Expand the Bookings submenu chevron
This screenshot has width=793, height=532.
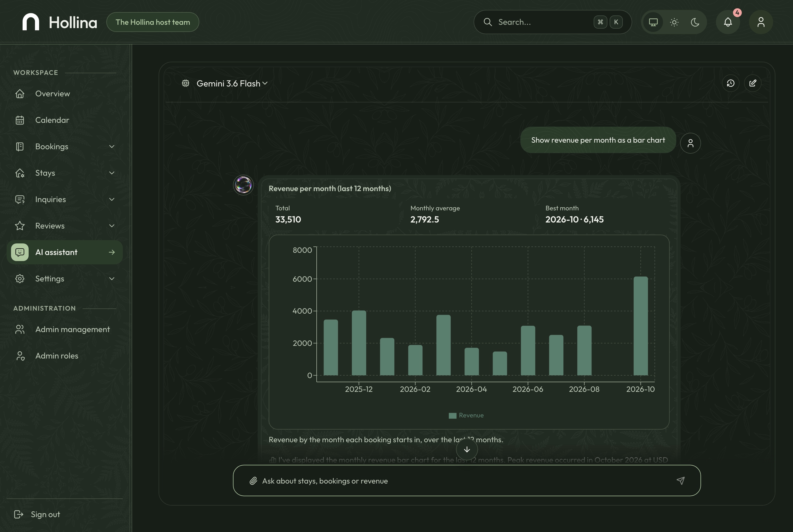tap(112, 146)
